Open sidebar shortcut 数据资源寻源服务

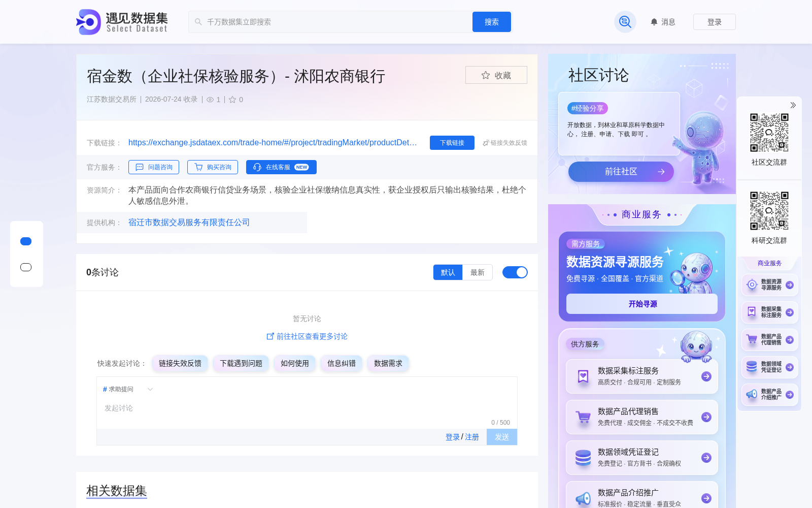click(770, 285)
